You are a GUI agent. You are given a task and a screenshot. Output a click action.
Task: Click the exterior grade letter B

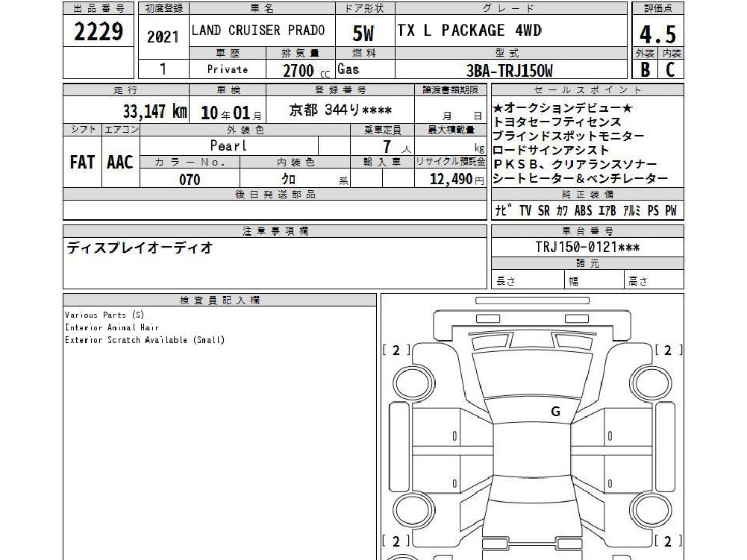[645, 70]
